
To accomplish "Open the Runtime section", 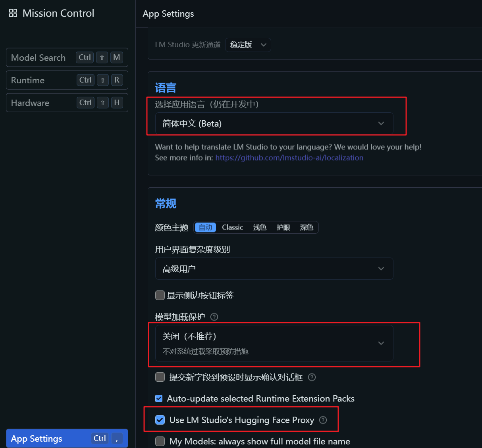I will point(67,80).
